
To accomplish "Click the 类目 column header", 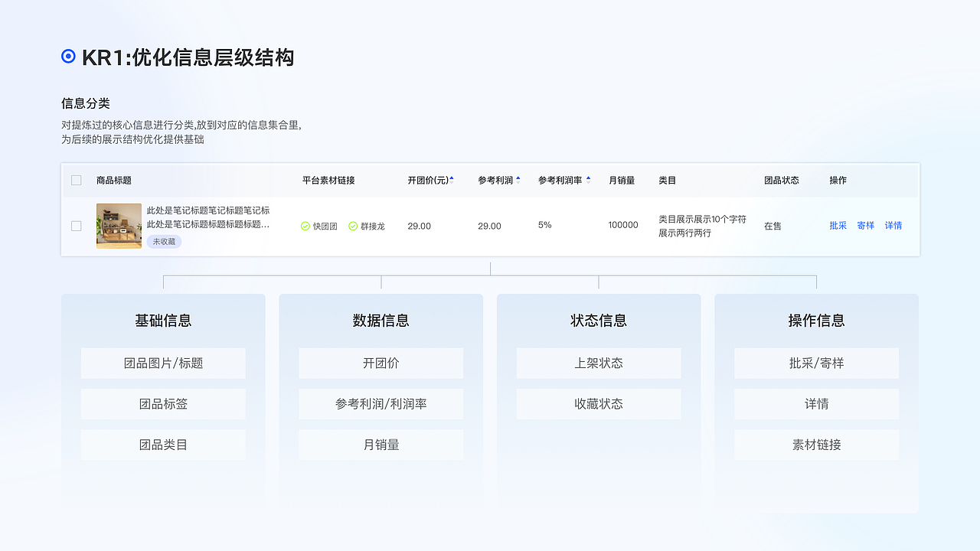I will [x=668, y=181].
